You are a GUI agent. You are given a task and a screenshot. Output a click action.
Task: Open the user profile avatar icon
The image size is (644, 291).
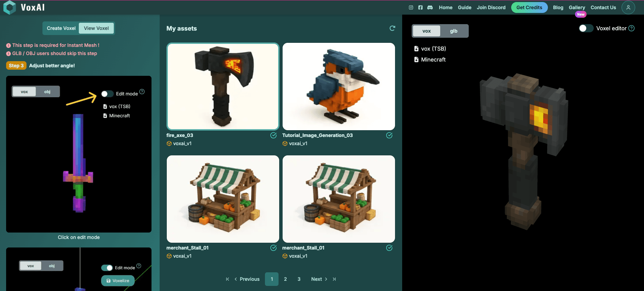[628, 7]
